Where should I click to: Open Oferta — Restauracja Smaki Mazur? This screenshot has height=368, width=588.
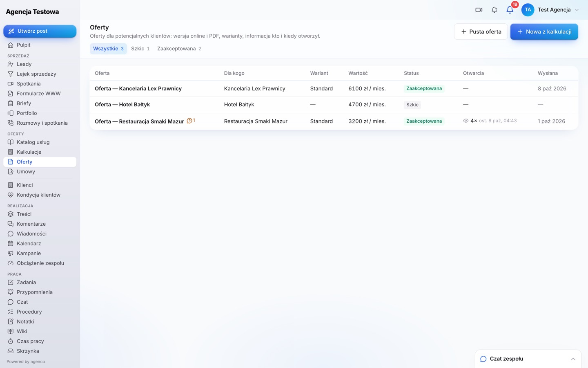click(x=139, y=121)
